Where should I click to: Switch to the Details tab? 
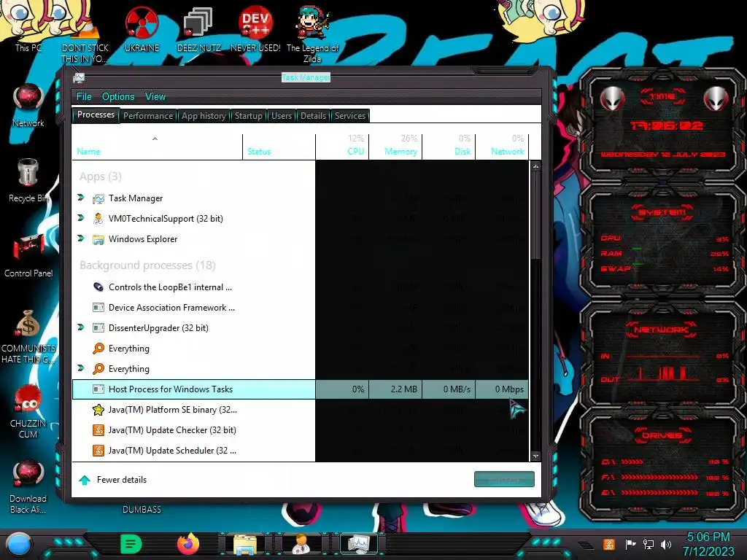click(313, 116)
